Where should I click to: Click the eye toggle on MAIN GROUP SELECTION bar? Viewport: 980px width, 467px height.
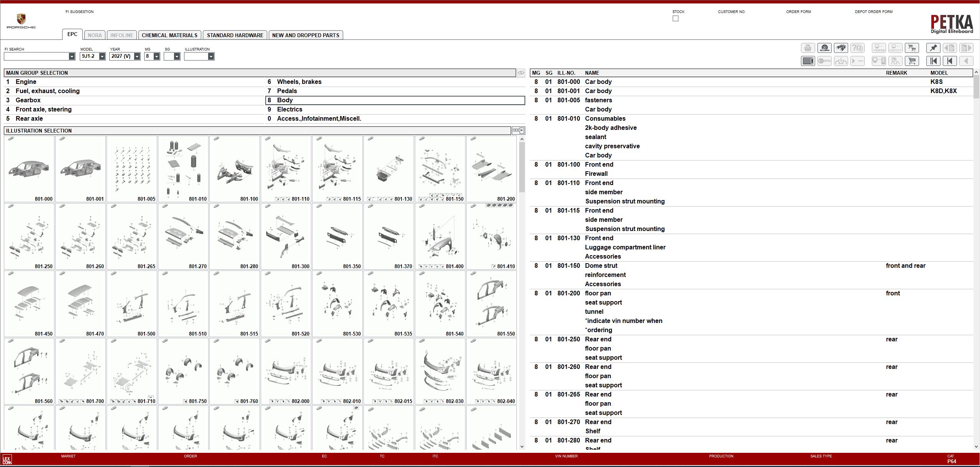click(521, 72)
